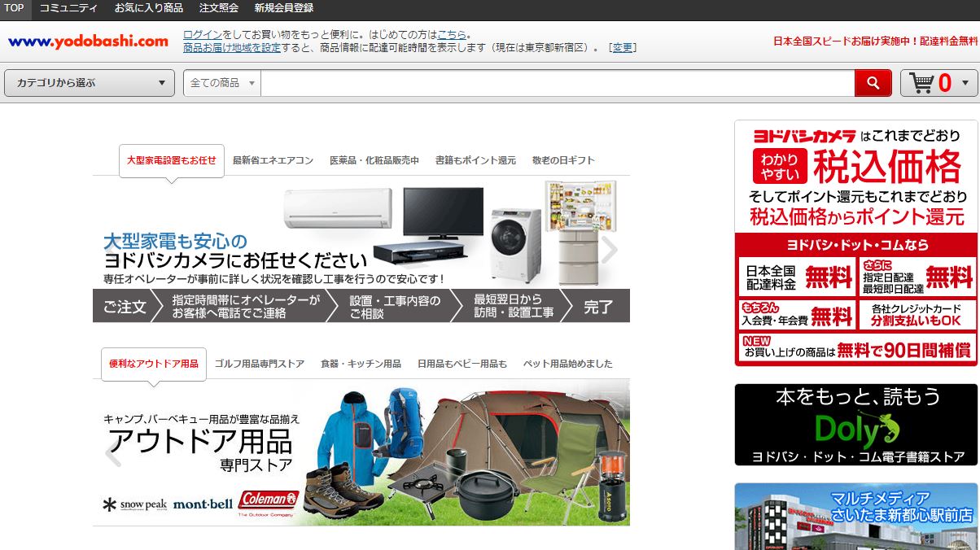This screenshot has width=980, height=550.
Task: Open the コミュニティ menu item
Action: click(68, 8)
